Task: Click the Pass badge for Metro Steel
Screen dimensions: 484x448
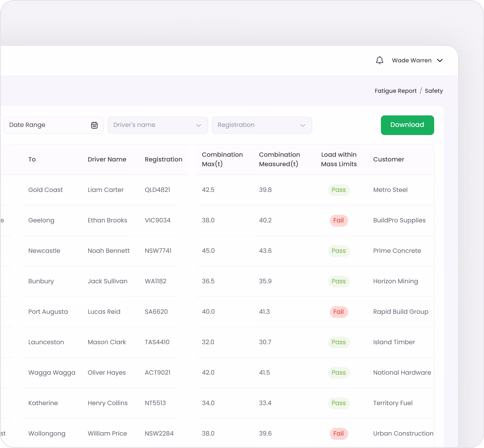Action: click(x=339, y=190)
